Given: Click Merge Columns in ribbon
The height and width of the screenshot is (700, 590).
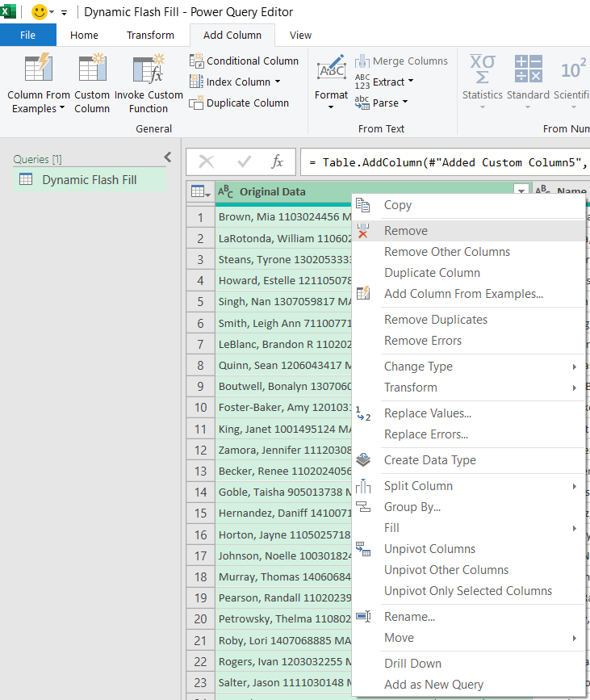Looking at the screenshot, I should click(x=401, y=61).
